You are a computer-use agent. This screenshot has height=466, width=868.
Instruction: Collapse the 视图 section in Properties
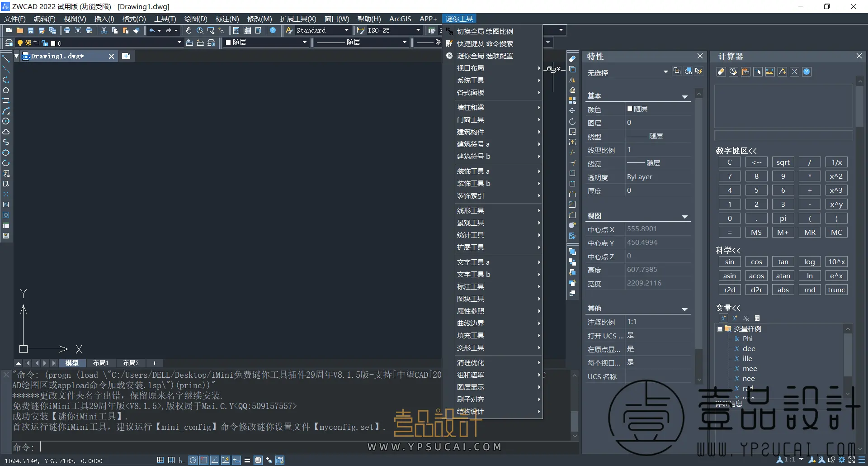(x=685, y=217)
